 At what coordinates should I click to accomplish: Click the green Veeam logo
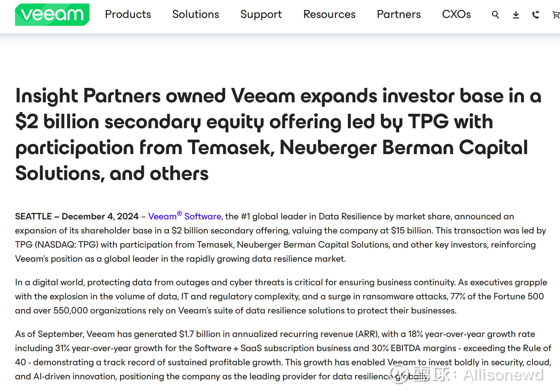point(52,15)
